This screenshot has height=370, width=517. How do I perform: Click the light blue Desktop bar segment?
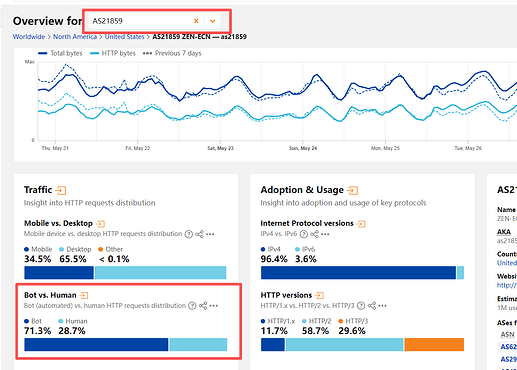(161, 273)
